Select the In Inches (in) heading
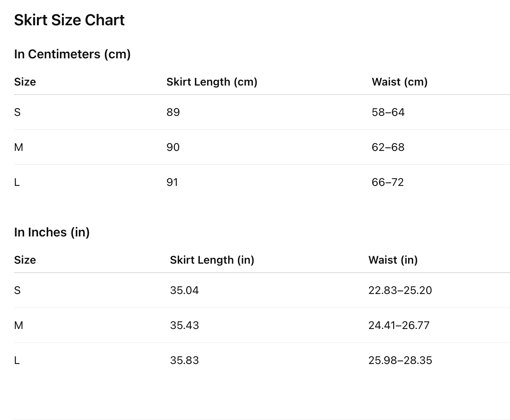This screenshot has width=510, height=420. click(x=52, y=232)
